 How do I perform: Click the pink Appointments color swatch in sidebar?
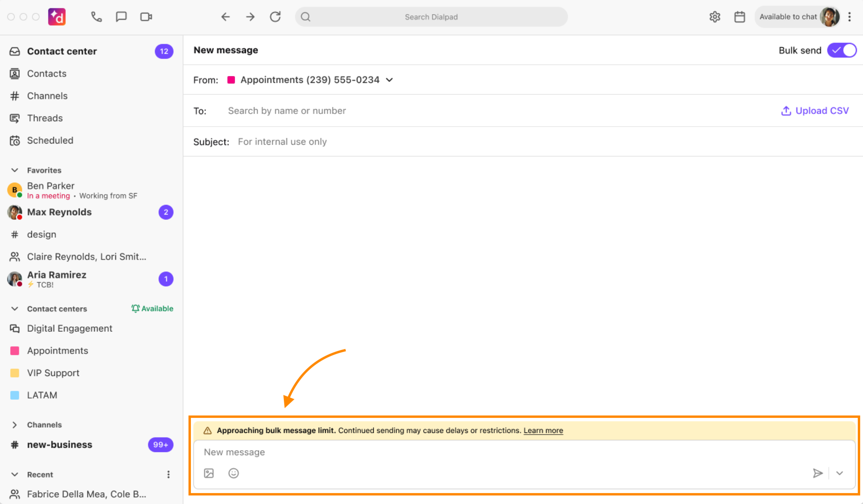point(15,350)
